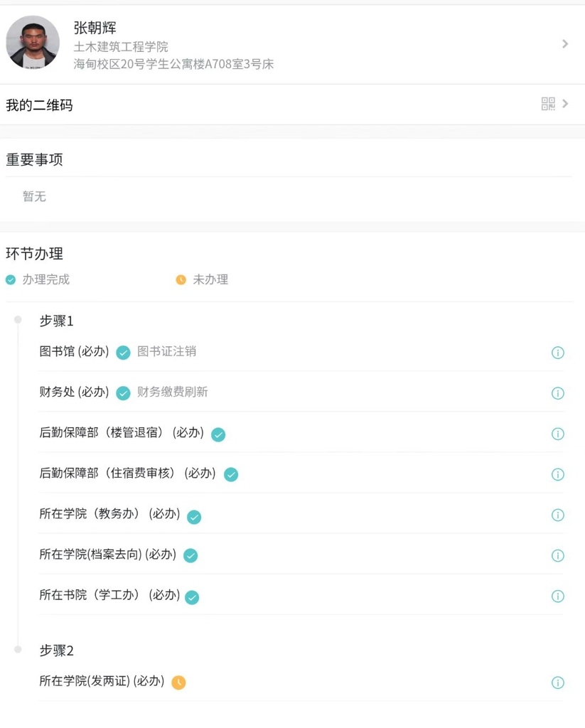Click pending clock status for 发两证
The height and width of the screenshot is (728, 585).
[x=178, y=682]
